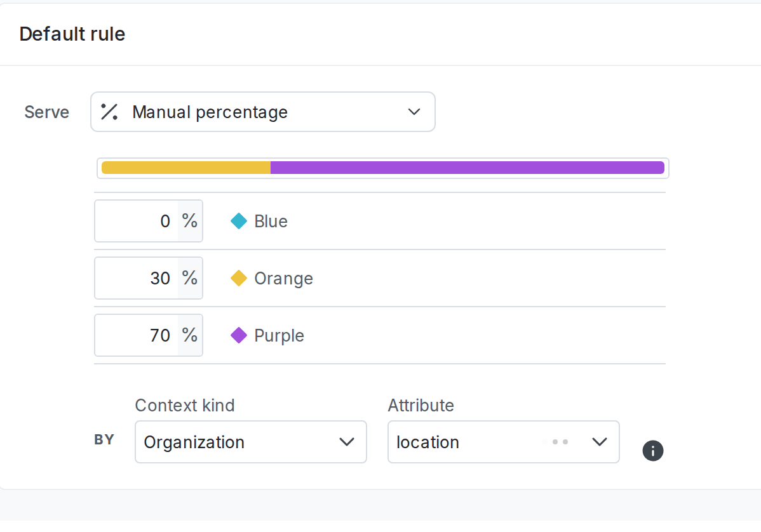Click the rollout percentage bar
Screen dimensions: 761x532
(x=381, y=168)
